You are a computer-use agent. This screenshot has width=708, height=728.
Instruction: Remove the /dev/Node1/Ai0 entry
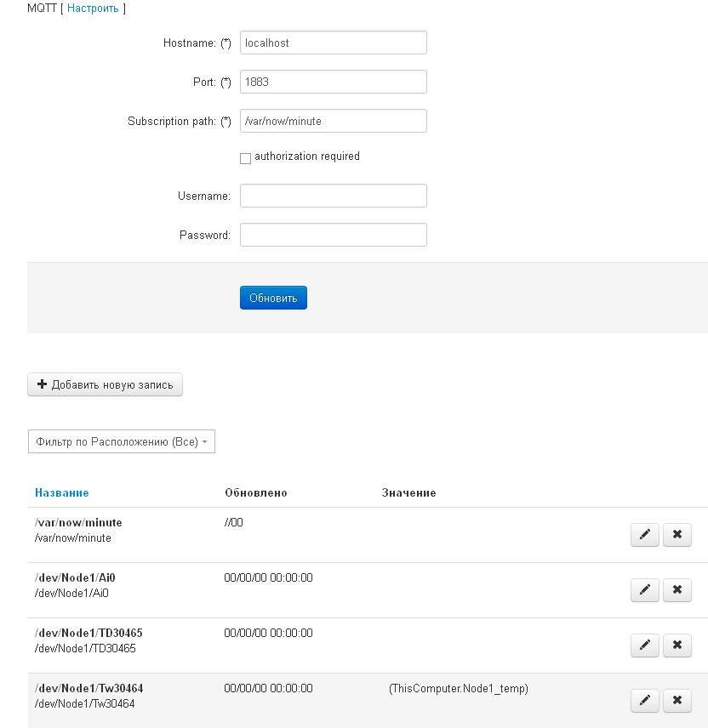[677, 590]
